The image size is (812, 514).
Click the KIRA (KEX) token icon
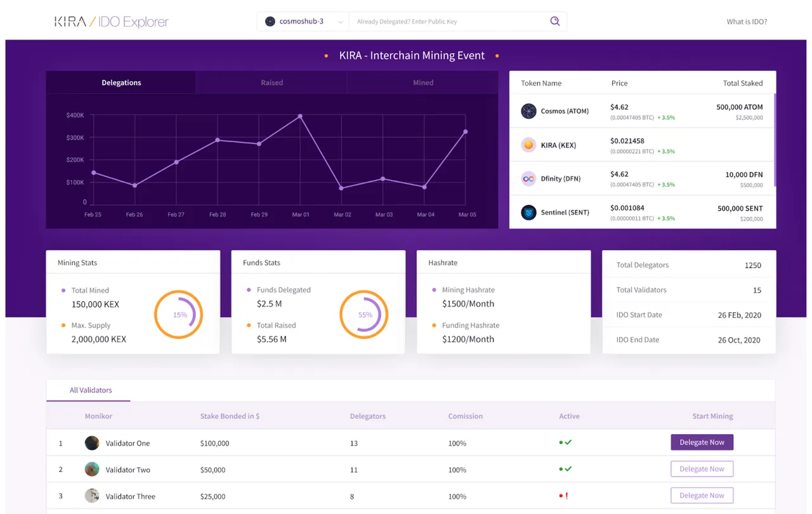point(528,145)
